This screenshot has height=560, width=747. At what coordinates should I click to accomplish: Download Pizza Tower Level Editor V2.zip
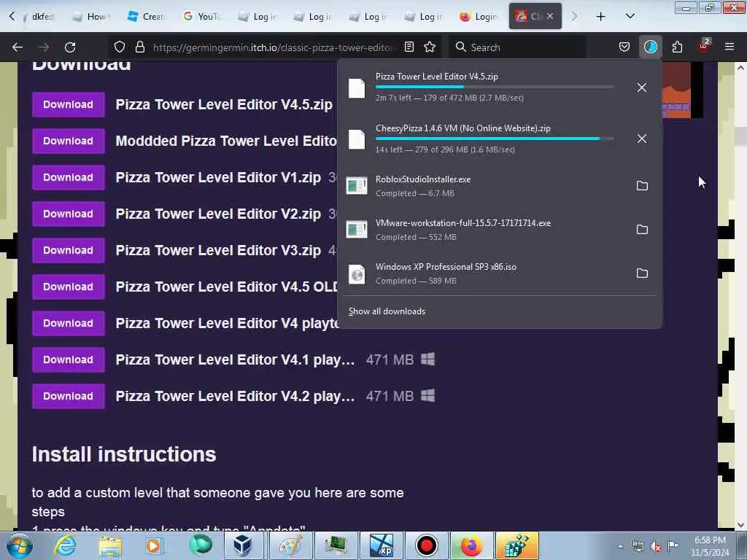click(68, 214)
